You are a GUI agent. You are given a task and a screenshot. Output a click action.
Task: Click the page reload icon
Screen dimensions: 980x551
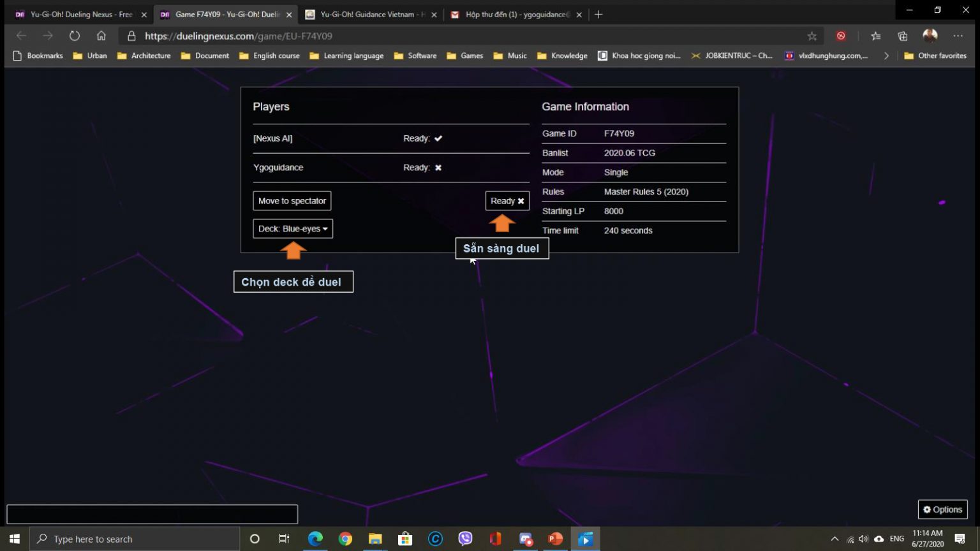coord(75,36)
